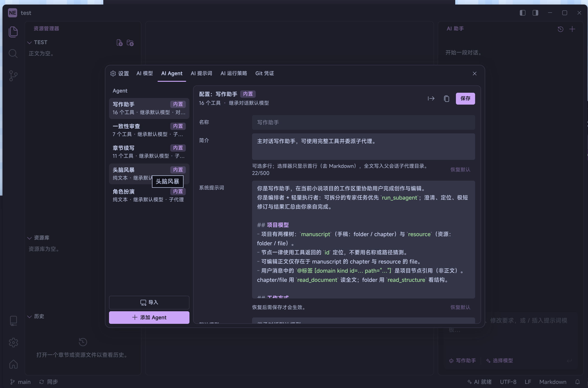This screenshot has width=588, height=388.
Task: Click the export arrow icon beside copy
Action: [x=431, y=98]
